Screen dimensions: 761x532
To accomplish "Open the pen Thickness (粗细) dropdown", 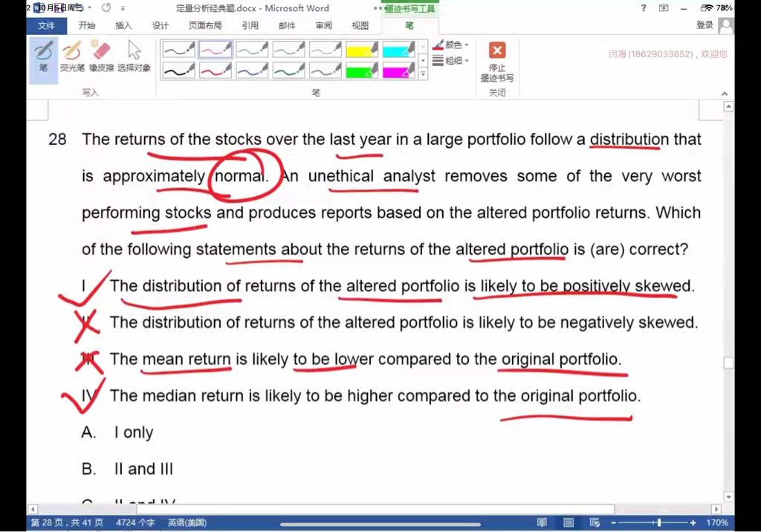I will (451, 61).
